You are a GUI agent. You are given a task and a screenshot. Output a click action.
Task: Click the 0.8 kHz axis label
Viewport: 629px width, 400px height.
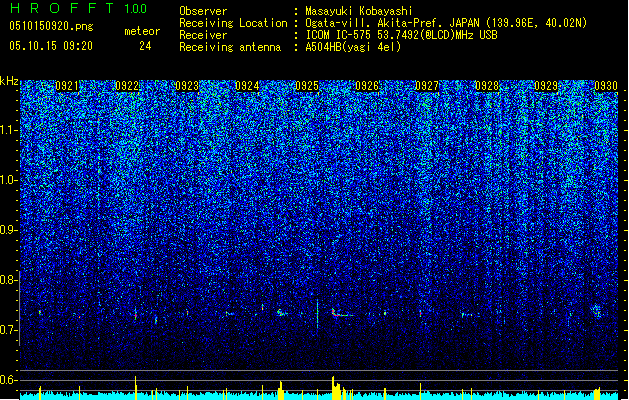[8, 280]
